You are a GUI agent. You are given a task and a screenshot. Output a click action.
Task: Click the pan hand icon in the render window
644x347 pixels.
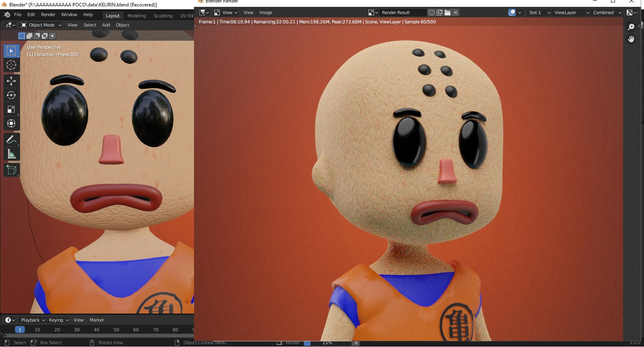[x=631, y=39]
